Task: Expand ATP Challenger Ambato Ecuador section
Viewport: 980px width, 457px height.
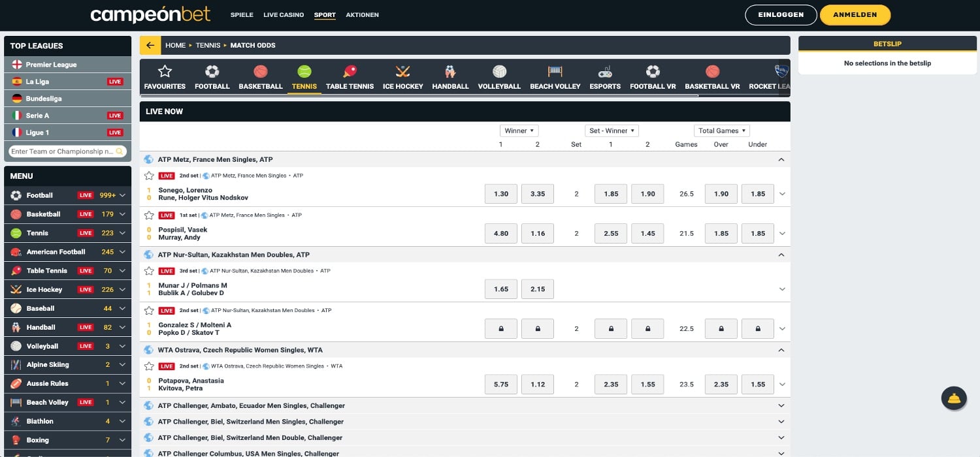Action: (781, 405)
